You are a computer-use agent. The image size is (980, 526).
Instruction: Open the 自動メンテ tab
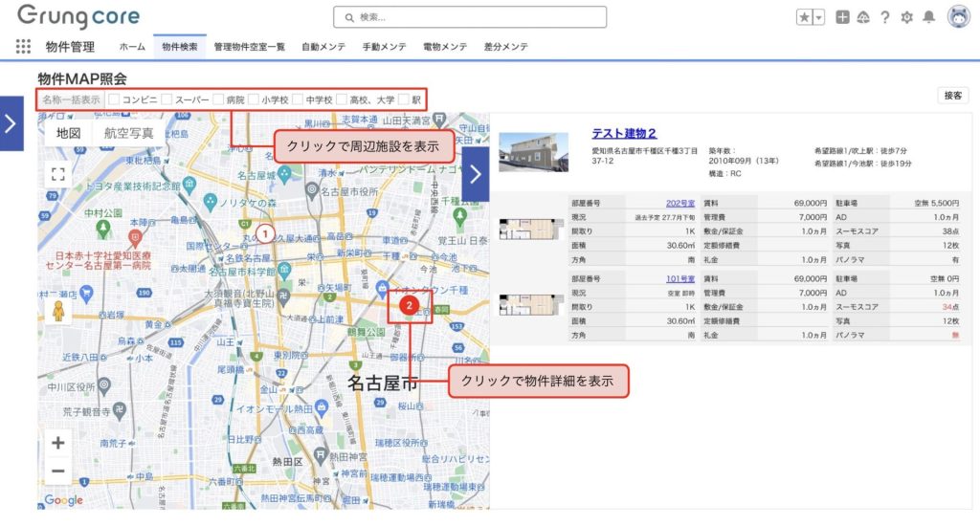(x=323, y=46)
